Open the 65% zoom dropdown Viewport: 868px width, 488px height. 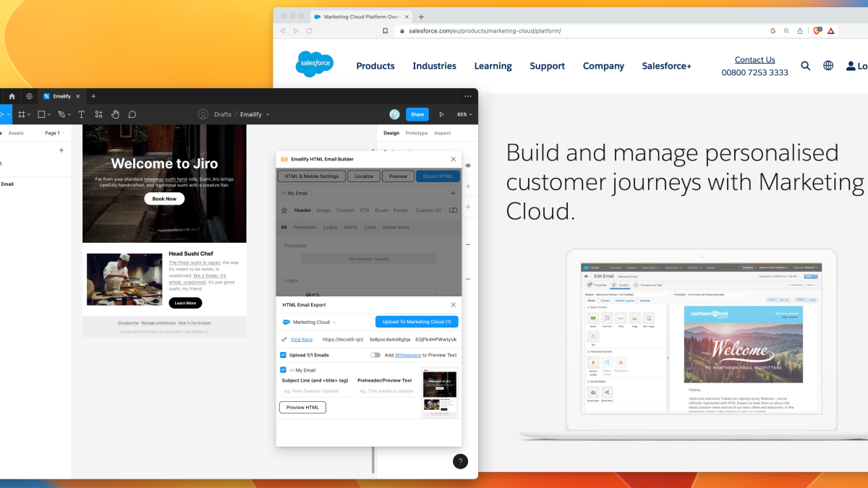pos(464,114)
